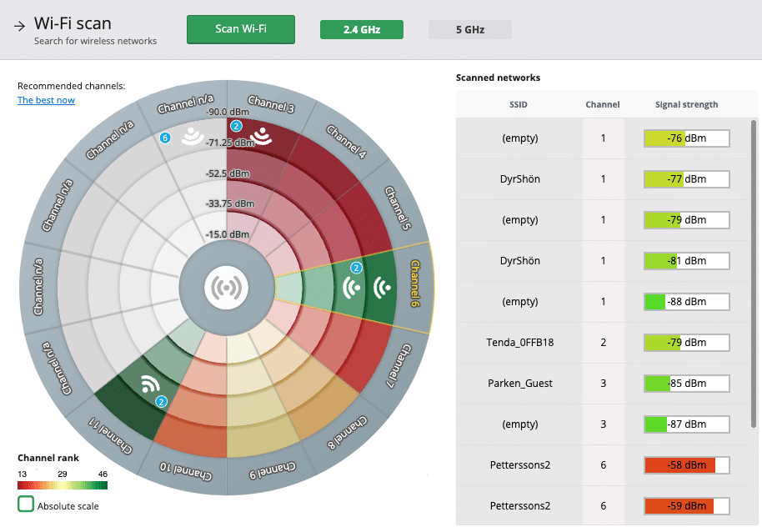The height and width of the screenshot is (532, 762).
Task: Click the white Wi-Fi icon with badge 6
Action: click(x=193, y=134)
